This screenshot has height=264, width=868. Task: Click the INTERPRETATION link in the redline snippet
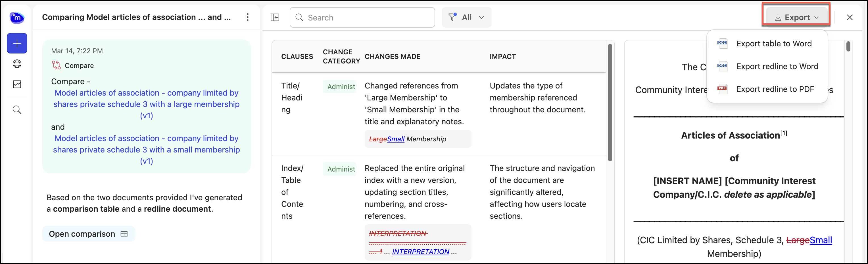point(420,251)
